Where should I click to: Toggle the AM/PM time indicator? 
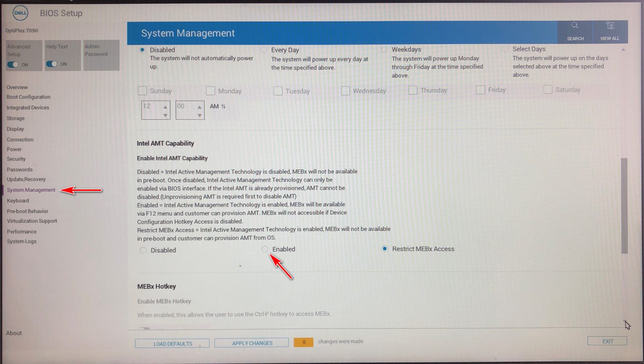click(x=223, y=106)
